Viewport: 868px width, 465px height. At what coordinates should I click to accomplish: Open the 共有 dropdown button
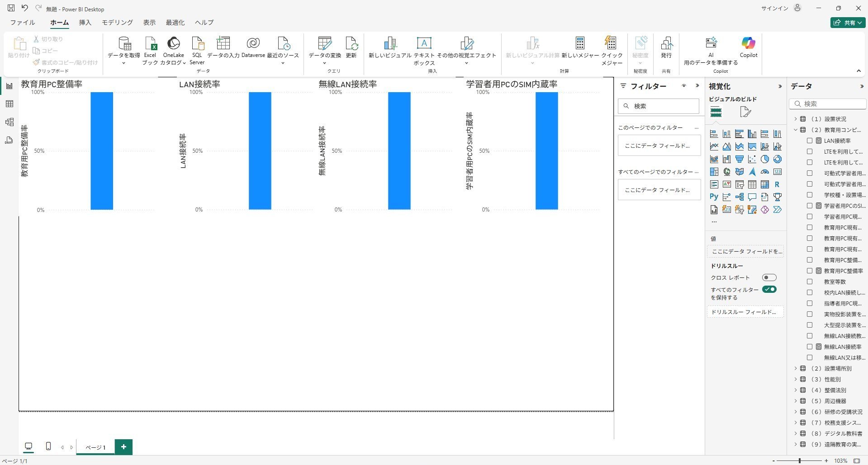click(848, 23)
